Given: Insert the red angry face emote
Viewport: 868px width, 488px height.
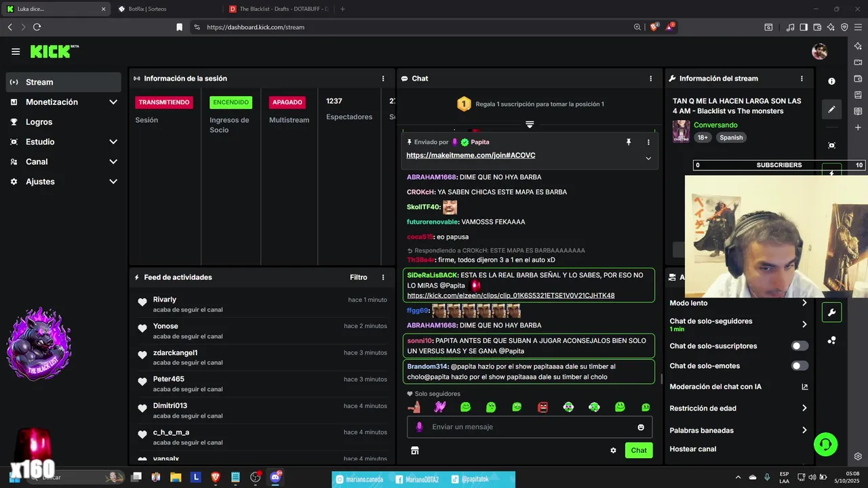Looking at the screenshot, I should point(542,407).
